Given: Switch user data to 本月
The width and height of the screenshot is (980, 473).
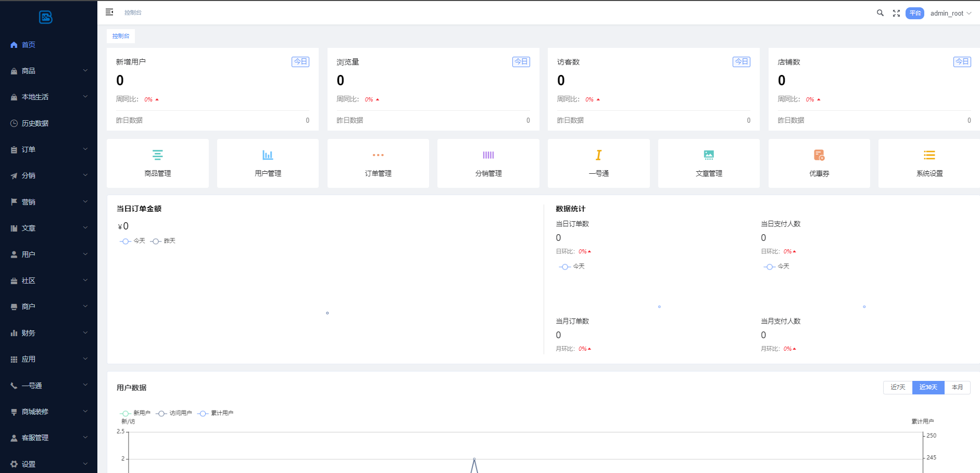Looking at the screenshot, I should 957,387.
